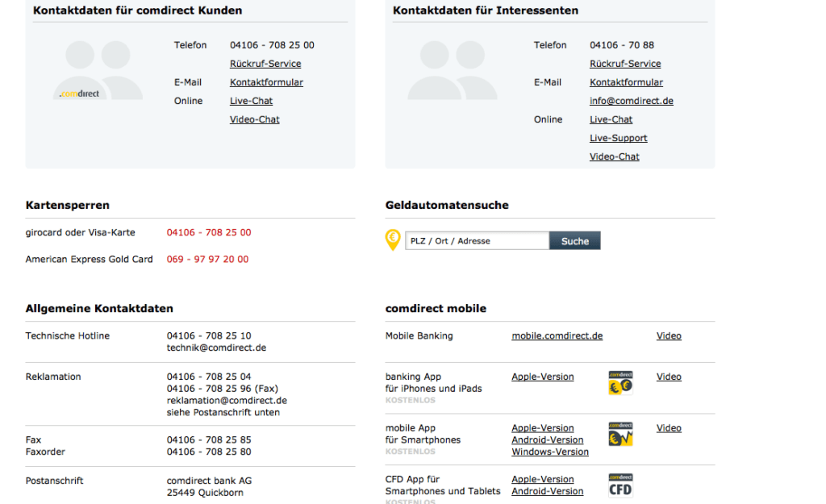Click the yellow euro location pin icon
The height and width of the screenshot is (504, 826).
click(393, 240)
